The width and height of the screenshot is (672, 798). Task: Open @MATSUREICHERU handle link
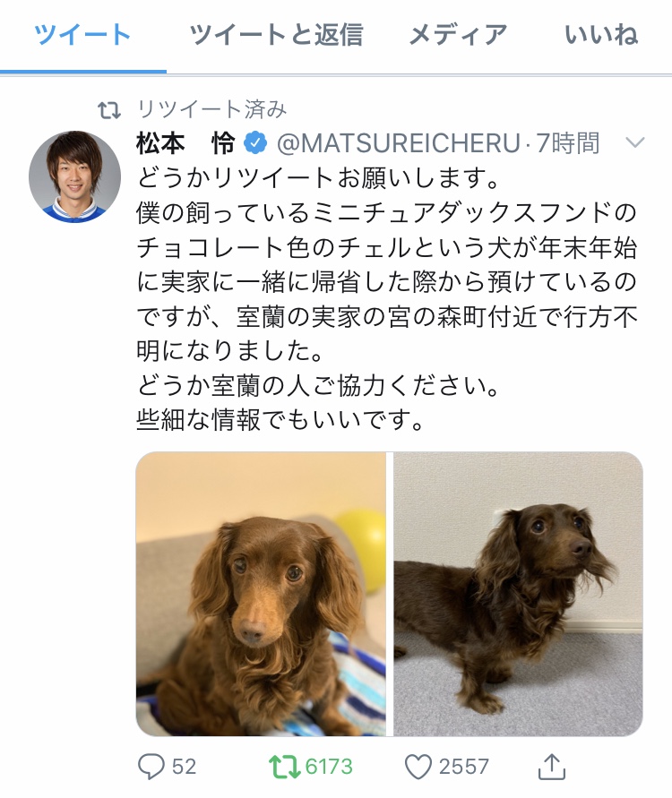tap(399, 143)
